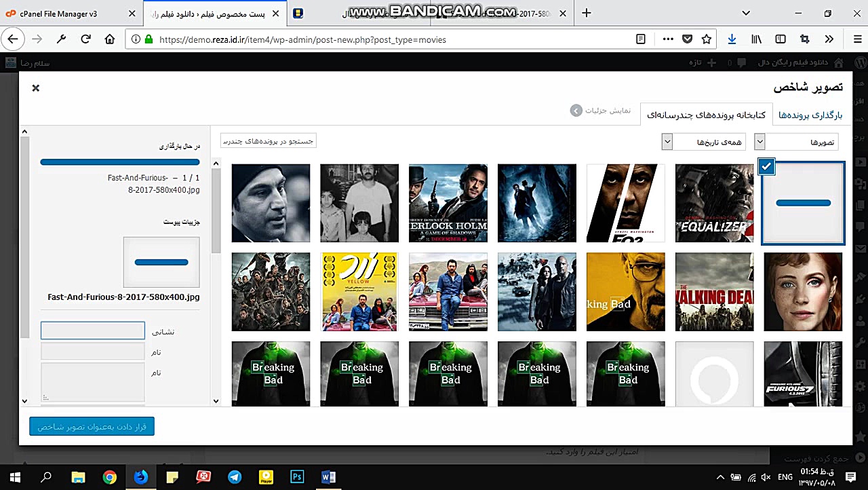Open the Windows Start menu

tap(15, 477)
